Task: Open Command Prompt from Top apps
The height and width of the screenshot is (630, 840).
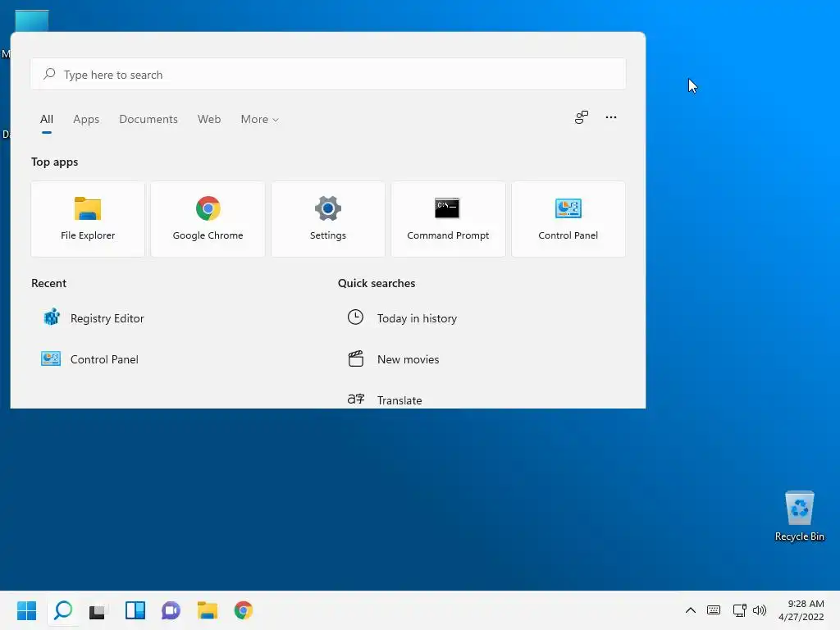Action: coord(448,218)
